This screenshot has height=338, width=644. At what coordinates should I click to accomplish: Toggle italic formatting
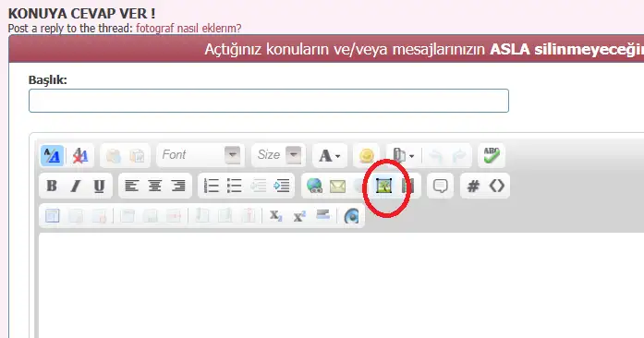click(75, 186)
